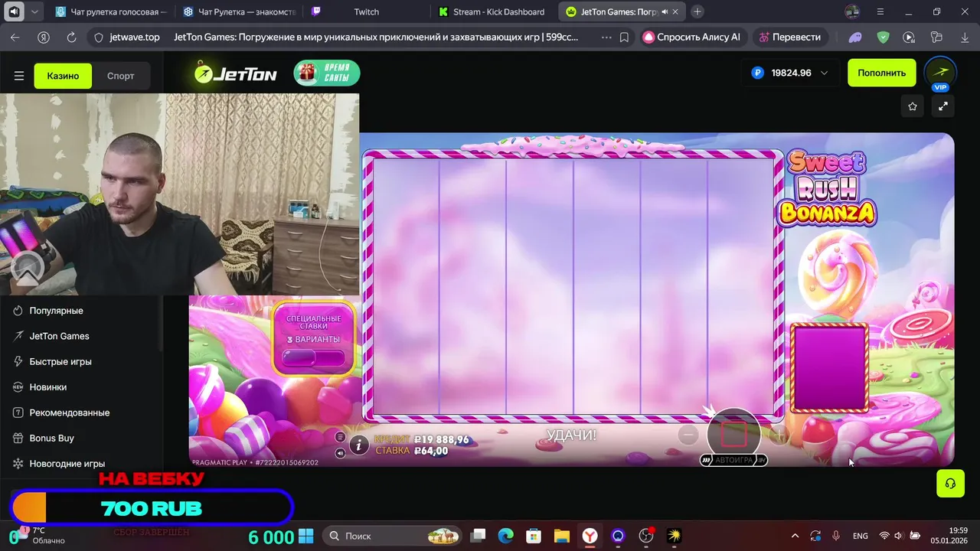
Task: Switch to Чат Рулетка — знакомства tab
Action: pyautogui.click(x=240, y=11)
